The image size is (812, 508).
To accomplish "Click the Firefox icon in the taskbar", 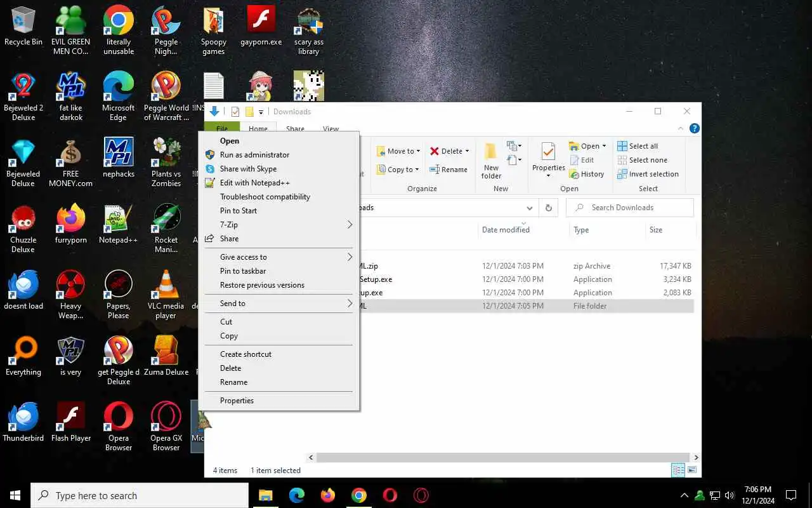I will point(328,495).
